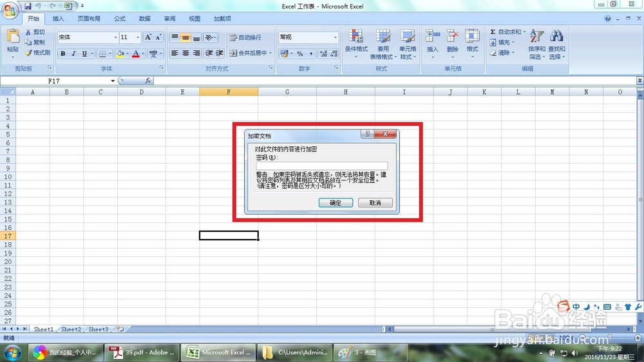Click the Copy (复制) command

(x=35, y=43)
